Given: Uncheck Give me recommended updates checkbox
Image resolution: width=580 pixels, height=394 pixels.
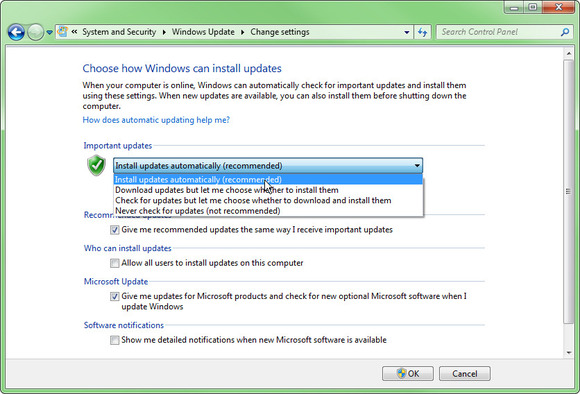Looking at the screenshot, I should point(115,230).
